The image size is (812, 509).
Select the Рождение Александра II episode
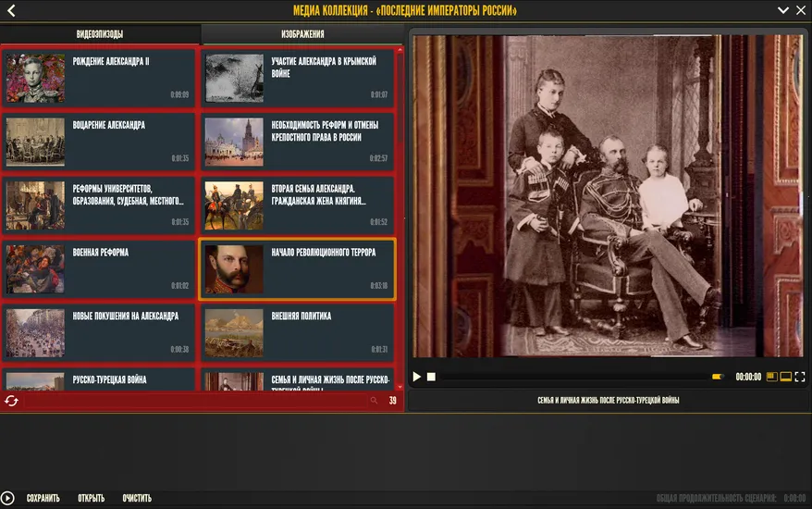tap(100, 78)
